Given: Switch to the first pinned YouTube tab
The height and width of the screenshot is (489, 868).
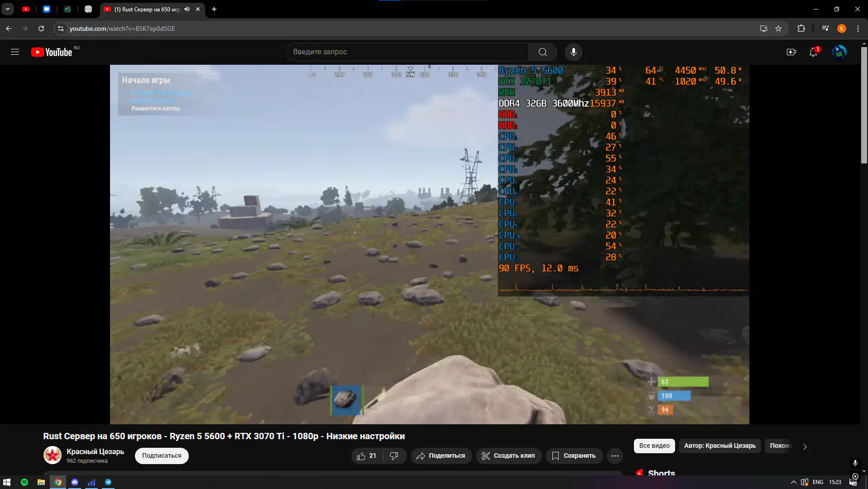Looking at the screenshot, I should (26, 9).
